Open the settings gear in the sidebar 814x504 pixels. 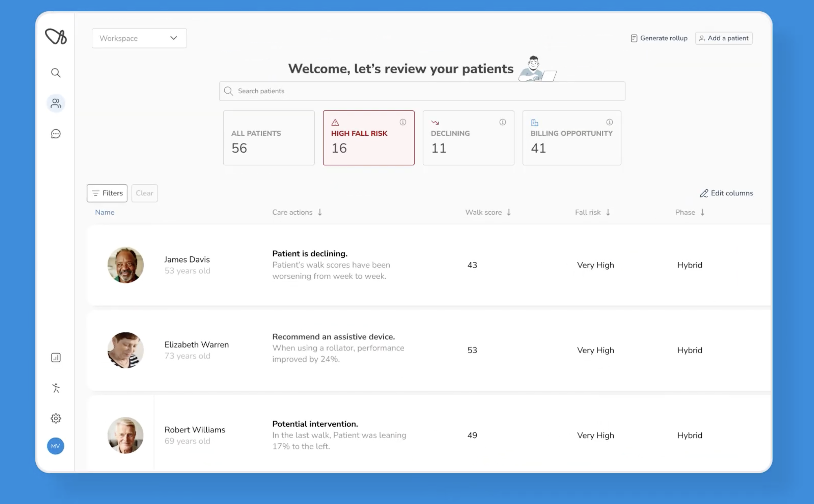(56, 418)
